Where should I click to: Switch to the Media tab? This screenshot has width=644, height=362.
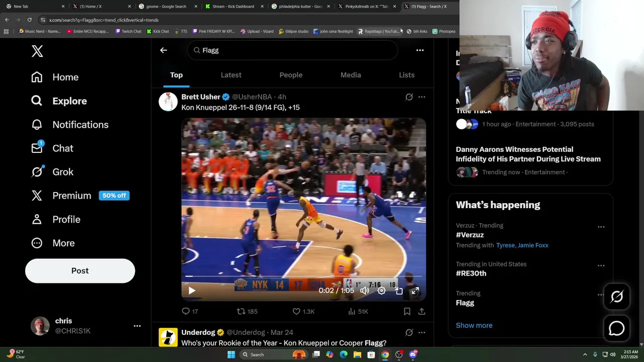(351, 75)
